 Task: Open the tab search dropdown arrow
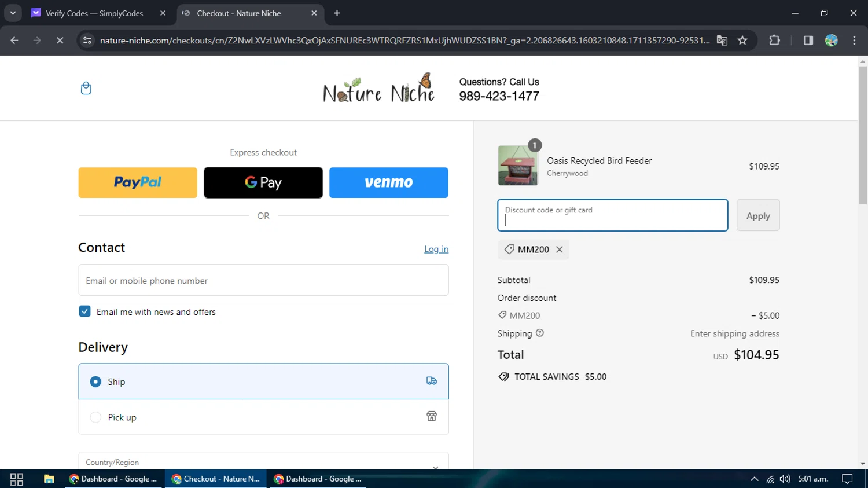tap(13, 13)
